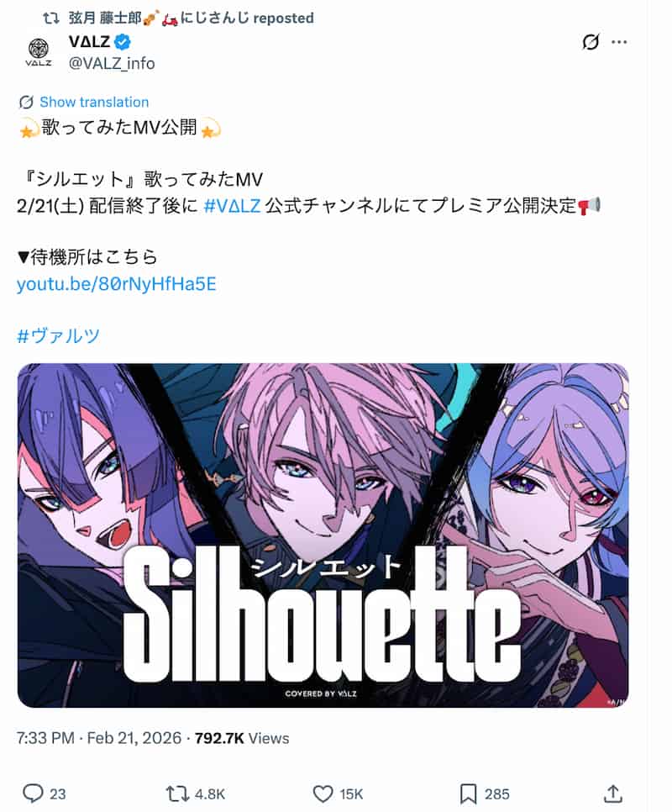Click the reply speech bubble icon
Viewport: 672px width, 812px height.
tap(33, 794)
